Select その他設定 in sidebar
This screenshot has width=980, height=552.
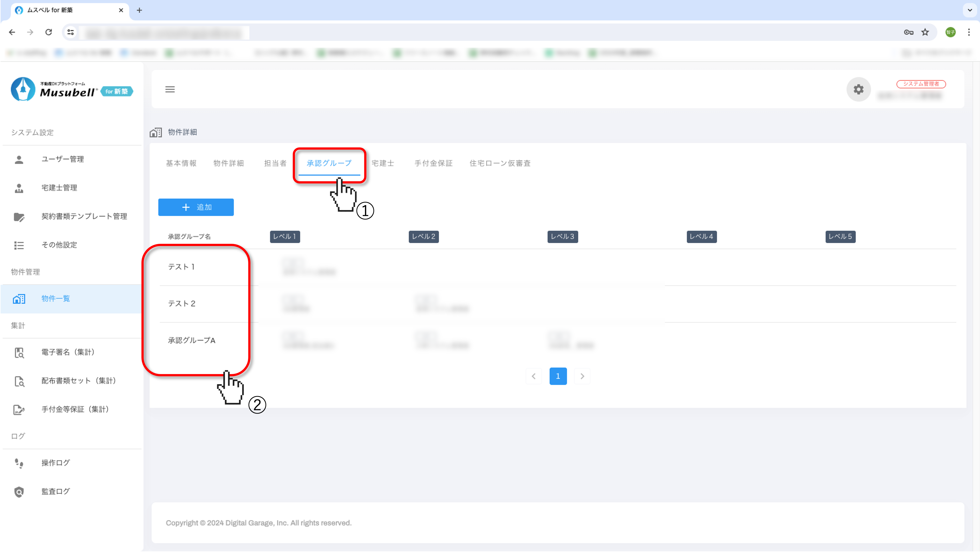(59, 245)
